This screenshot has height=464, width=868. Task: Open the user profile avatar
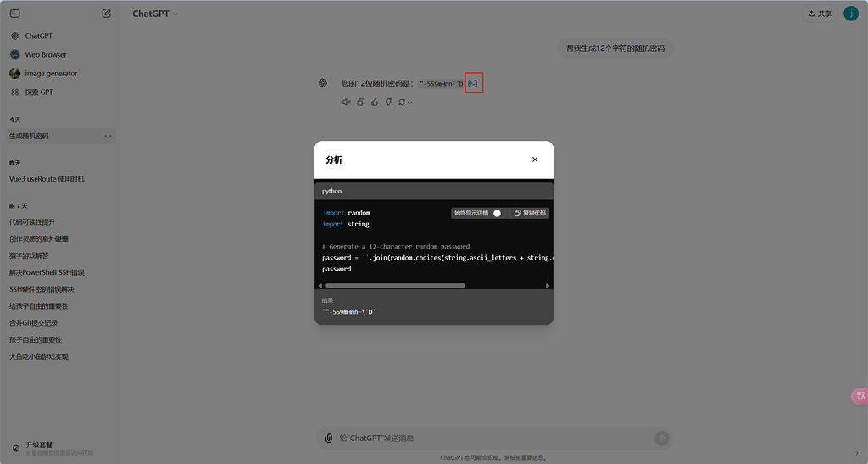[x=851, y=14]
